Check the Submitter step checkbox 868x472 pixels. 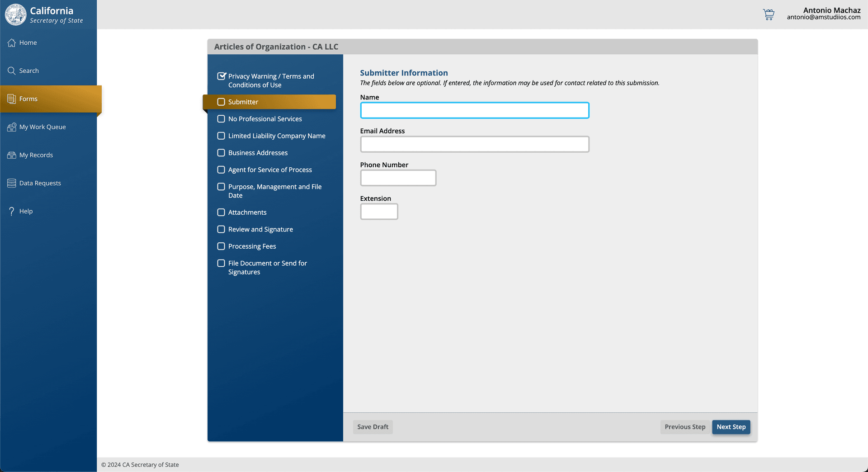pyautogui.click(x=221, y=102)
